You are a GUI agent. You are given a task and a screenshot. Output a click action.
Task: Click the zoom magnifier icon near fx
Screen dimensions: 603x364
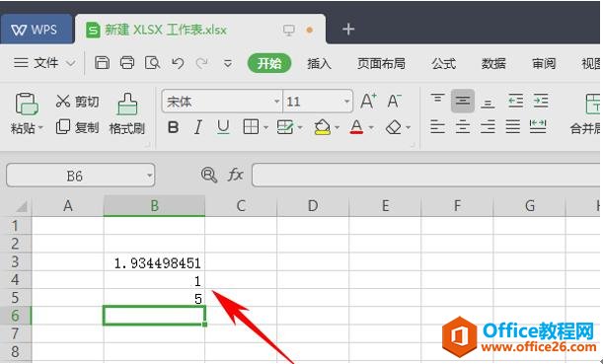pos(209,175)
